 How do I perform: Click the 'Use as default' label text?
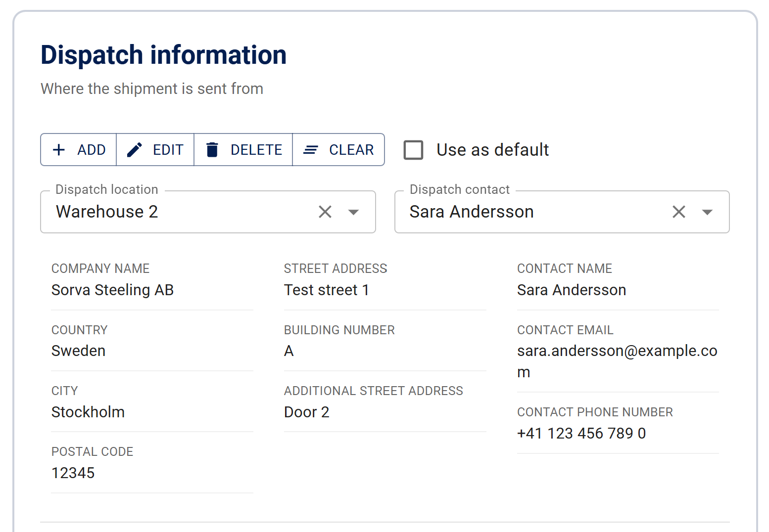492,150
